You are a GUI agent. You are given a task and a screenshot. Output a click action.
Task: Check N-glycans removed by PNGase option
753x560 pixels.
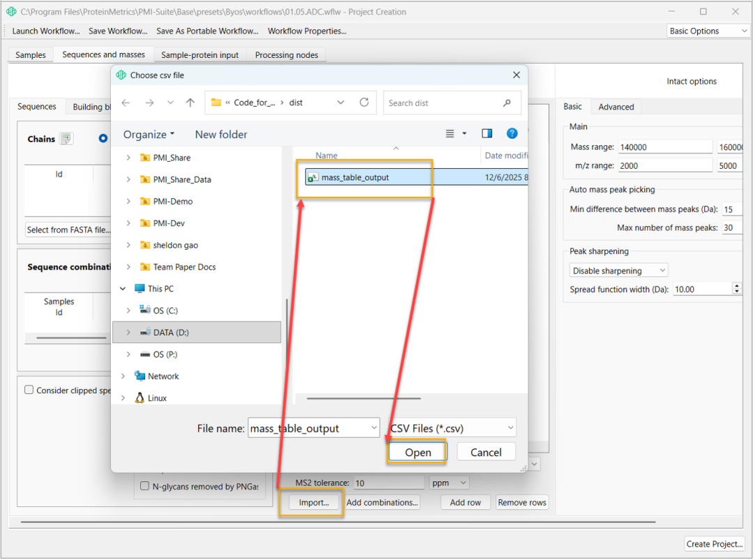(145, 486)
